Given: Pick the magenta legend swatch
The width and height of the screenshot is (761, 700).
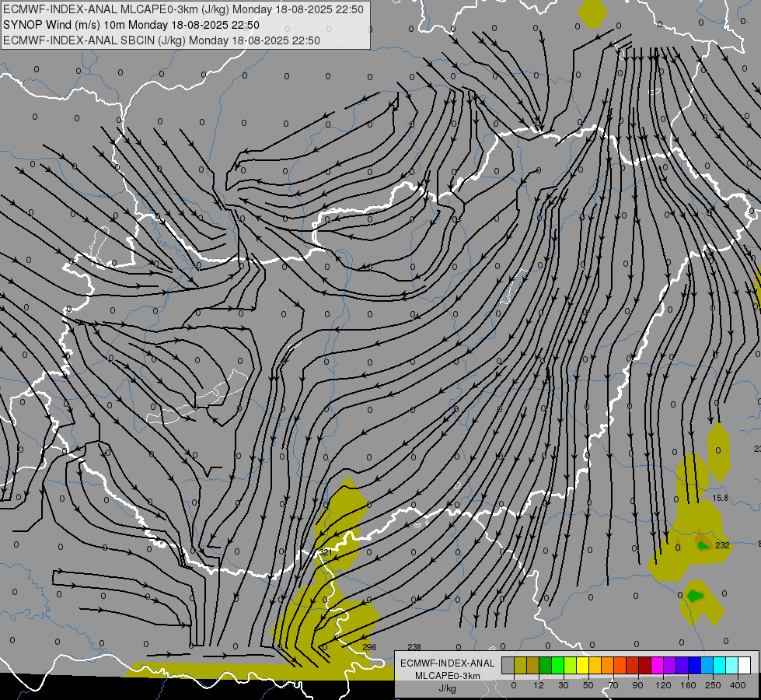Looking at the screenshot, I should pyautogui.click(x=658, y=665).
